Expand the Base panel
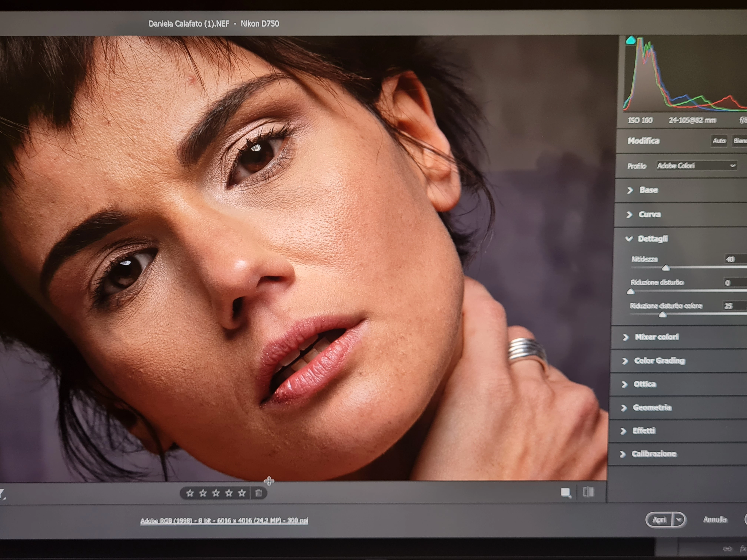Viewport: 747px width, 560px height. 648,190
